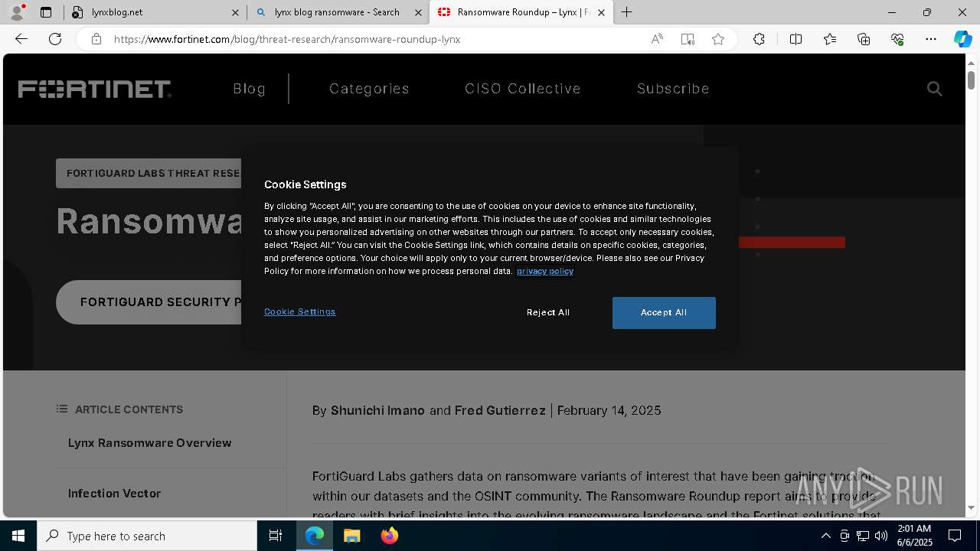
Task: Click the page vertical scrollbar thumb
Action: [971, 80]
